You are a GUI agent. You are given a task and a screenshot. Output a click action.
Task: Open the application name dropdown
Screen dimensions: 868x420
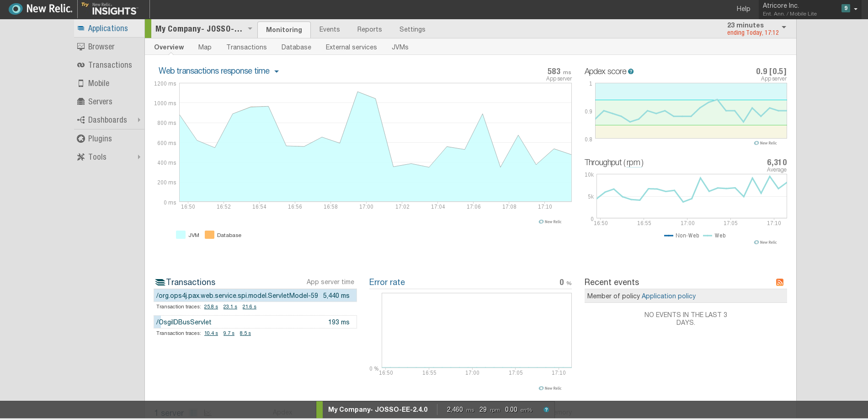coord(250,28)
